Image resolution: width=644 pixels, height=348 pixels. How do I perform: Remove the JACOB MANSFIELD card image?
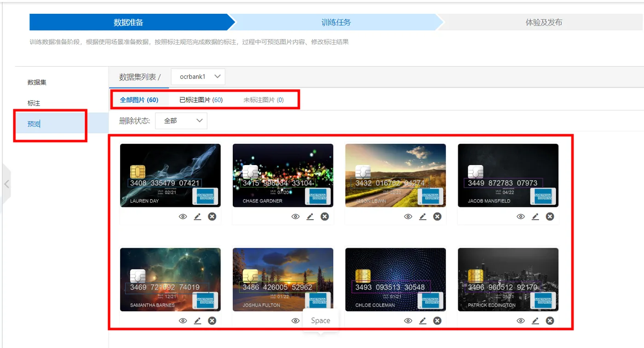click(x=550, y=217)
